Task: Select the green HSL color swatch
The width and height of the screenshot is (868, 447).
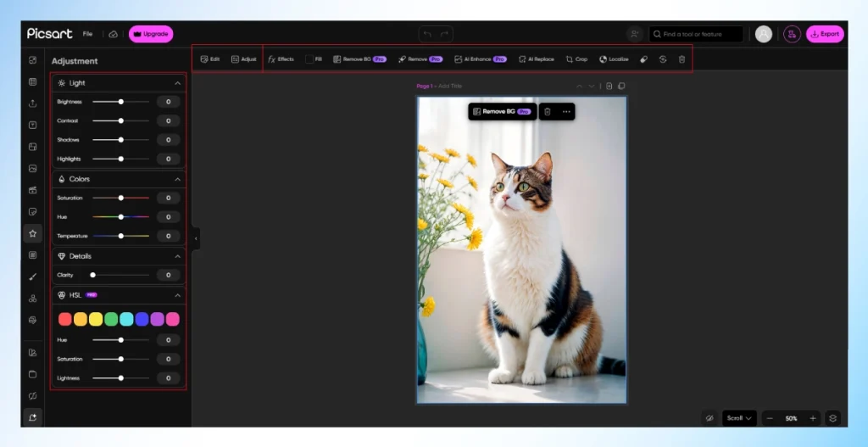Action: (111, 319)
